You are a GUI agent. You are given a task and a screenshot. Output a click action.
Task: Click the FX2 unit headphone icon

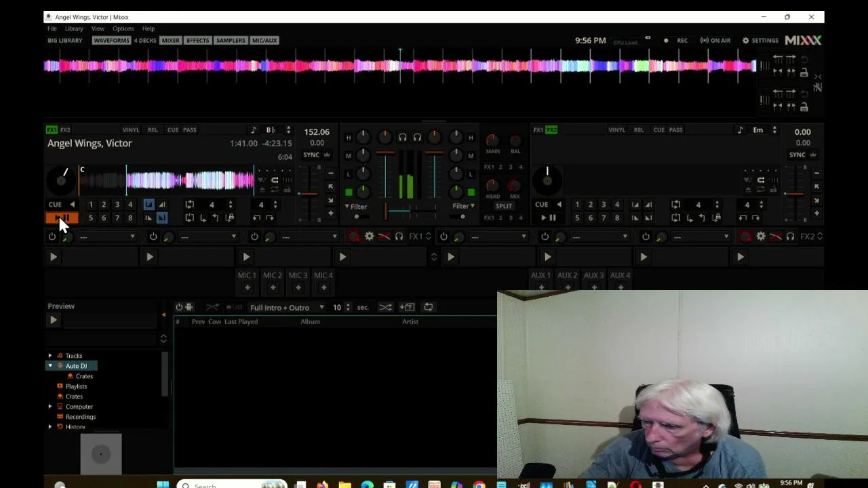tap(790, 237)
